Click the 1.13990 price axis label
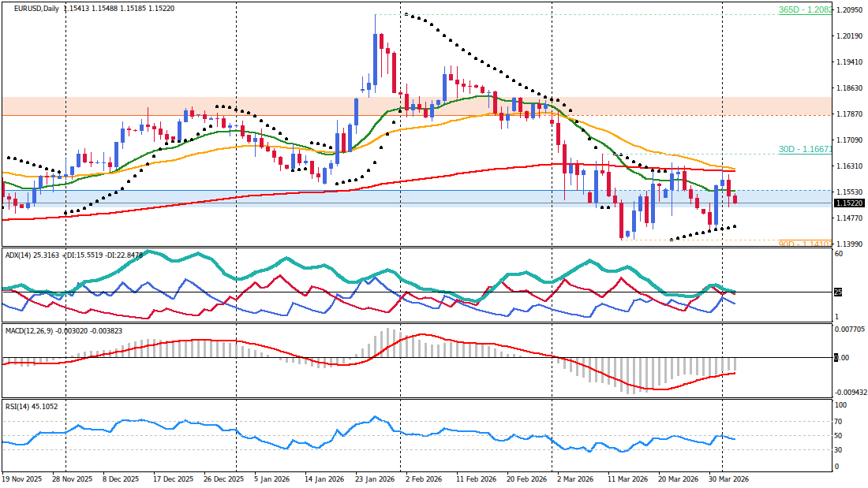868x488 pixels. click(x=850, y=244)
